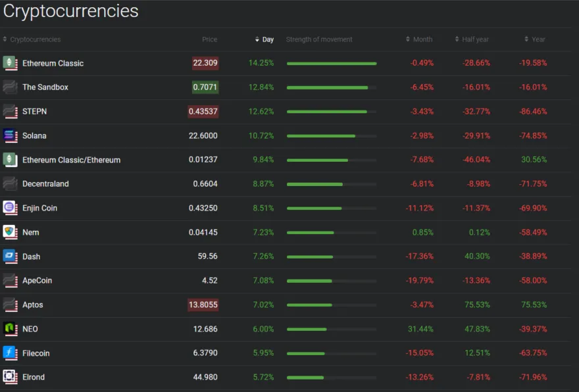Image resolution: width=579 pixels, height=392 pixels.
Task: Sort by Half year column header
Action: click(475, 39)
